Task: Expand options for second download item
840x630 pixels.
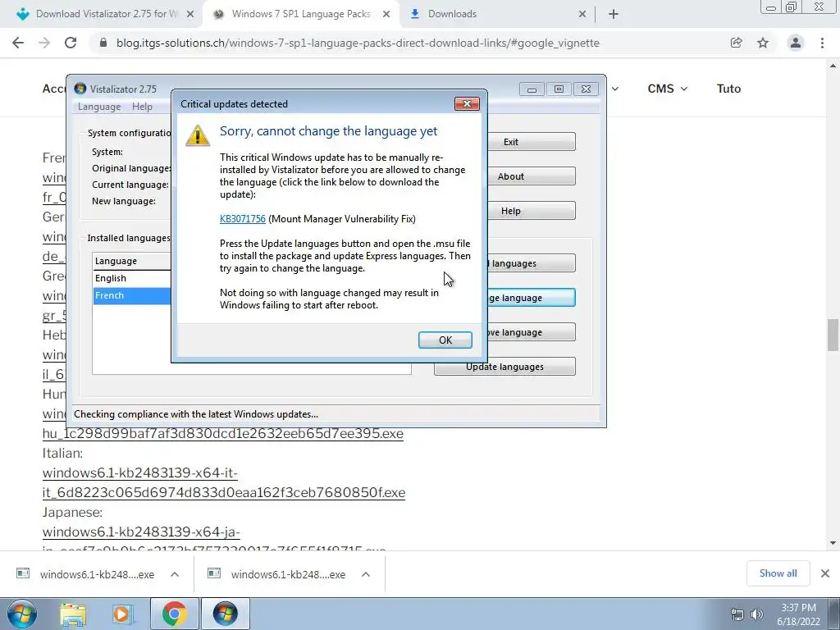Action: [x=366, y=574]
